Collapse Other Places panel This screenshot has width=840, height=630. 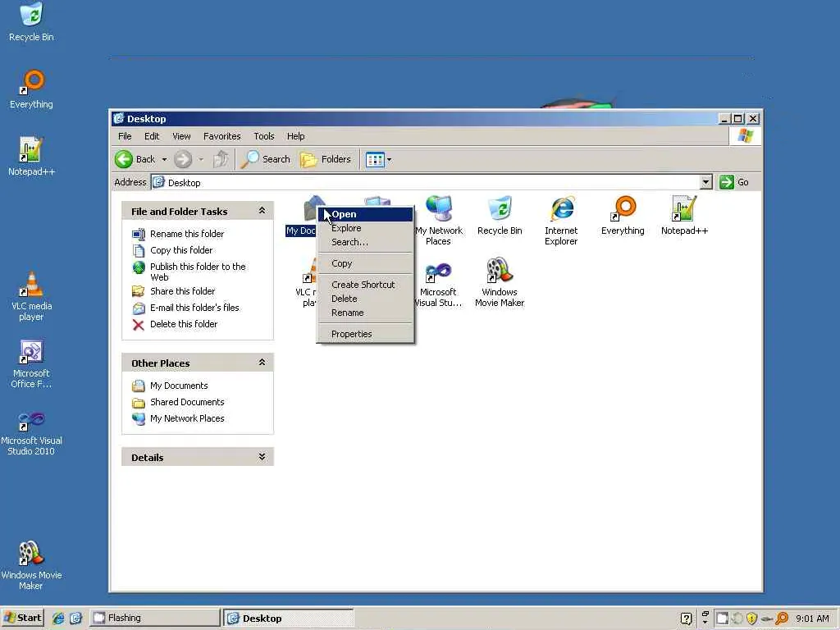point(262,362)
